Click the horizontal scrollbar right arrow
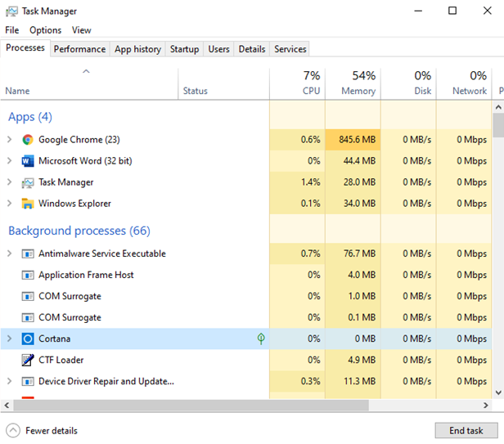Screen dimensions: 504x444 [486, 406]
